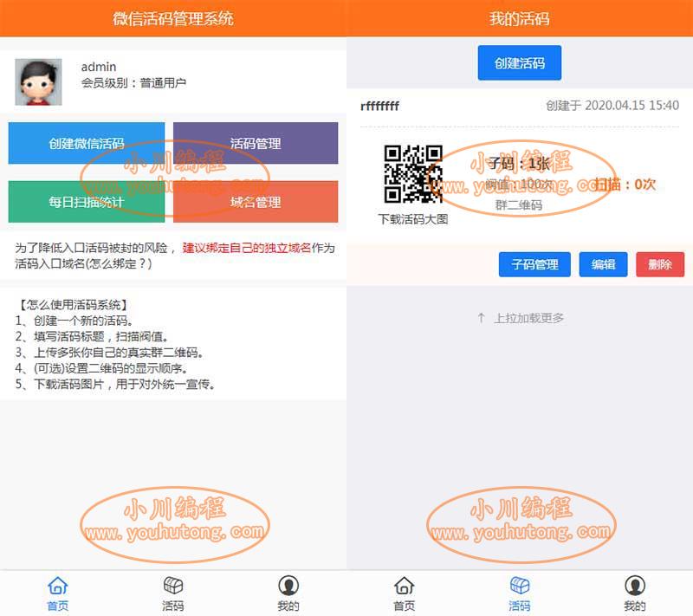Click the QR code image thumbnail

tap(413, 174)
